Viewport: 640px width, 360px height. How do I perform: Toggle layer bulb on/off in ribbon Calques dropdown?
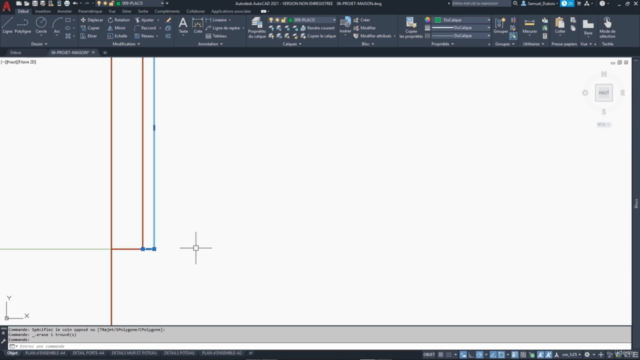click(271, 20)
